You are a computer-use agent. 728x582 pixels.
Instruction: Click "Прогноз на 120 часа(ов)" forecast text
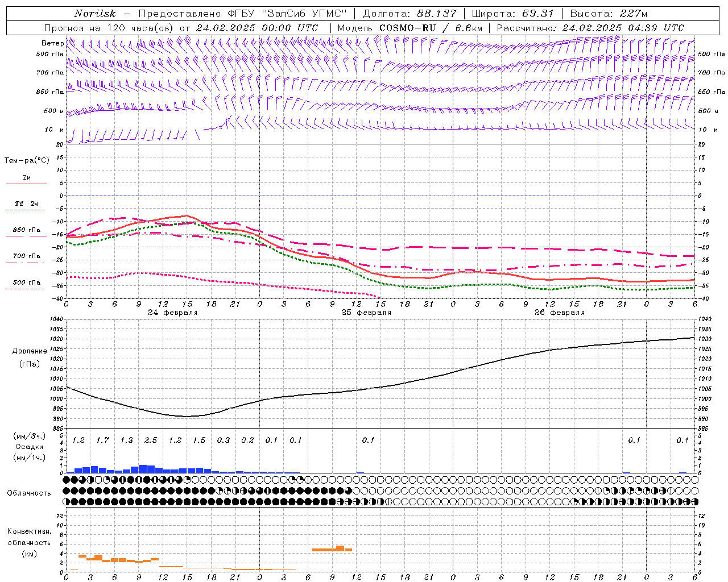point(109,28)
